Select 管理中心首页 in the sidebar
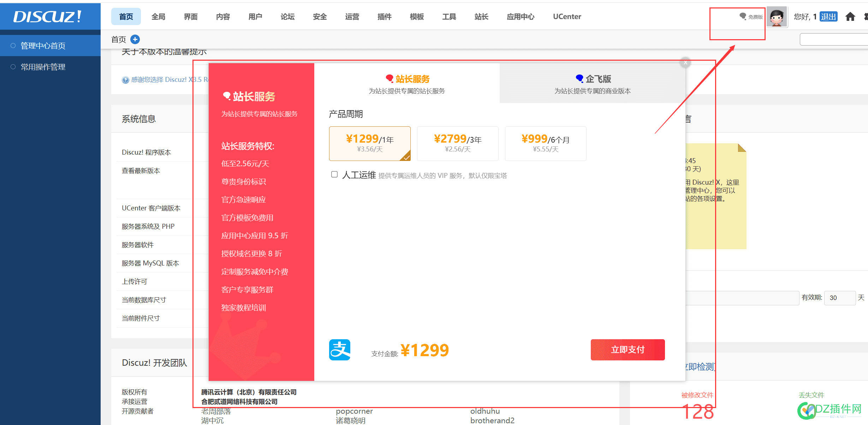Image resolution: width=868 pixels, height=425 pixels. (x=50, y=46)
